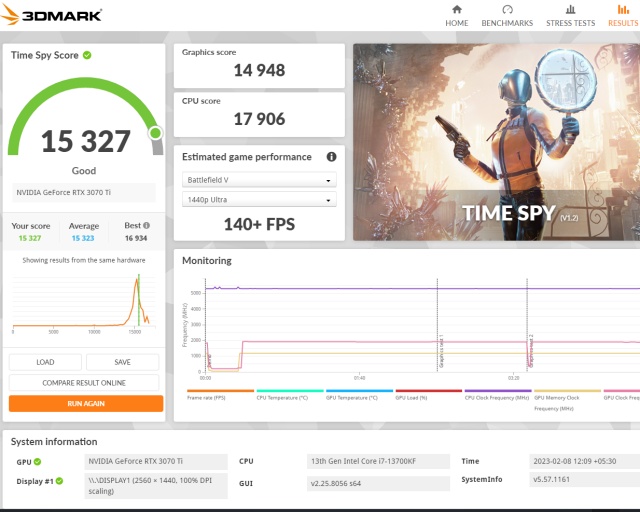The width and height of the screenshot is (640, 512).
Task: Click the 140+ FPS estimate
Action: (x=259, y=224)
